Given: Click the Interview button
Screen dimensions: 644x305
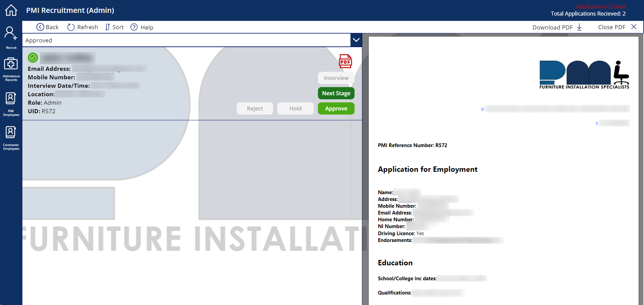Looking at the screenshot, I should tap(336, 78).
